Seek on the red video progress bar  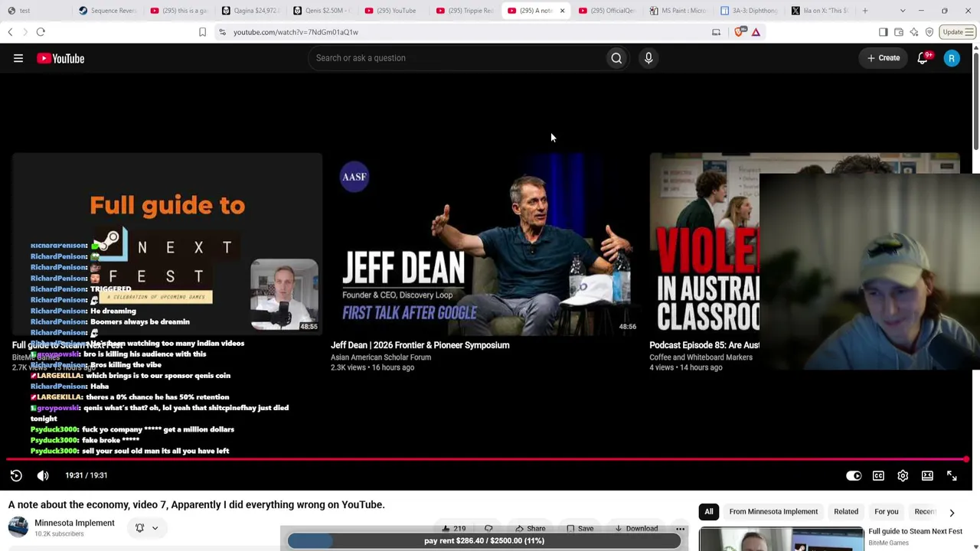point(487,460)
